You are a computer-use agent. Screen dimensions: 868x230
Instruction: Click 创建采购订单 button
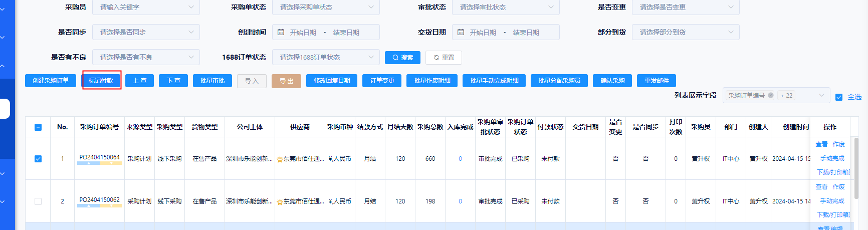51,81
